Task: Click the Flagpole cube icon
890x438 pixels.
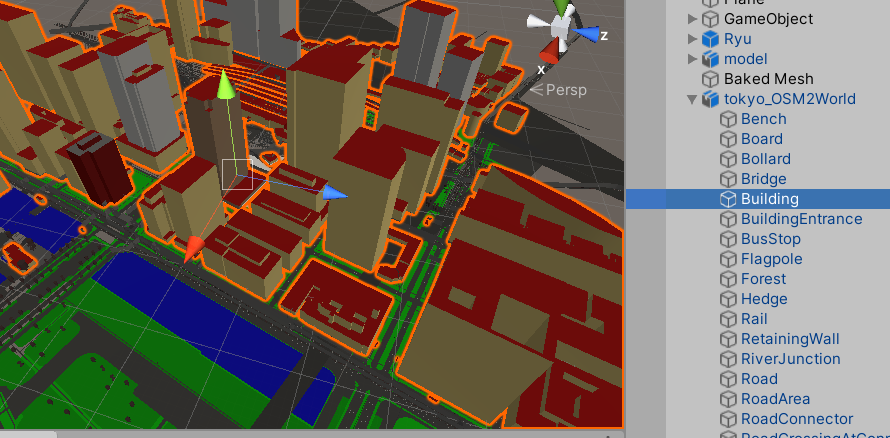Action: 728,259
